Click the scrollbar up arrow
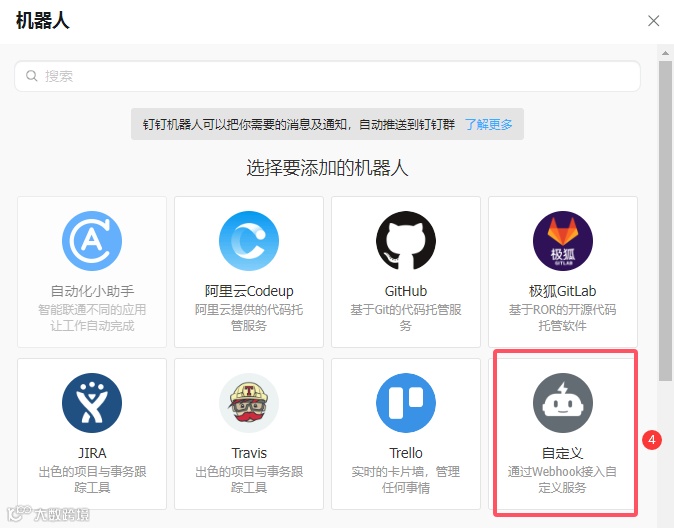This screenshot has width=674, height=528. click(665, 53)
